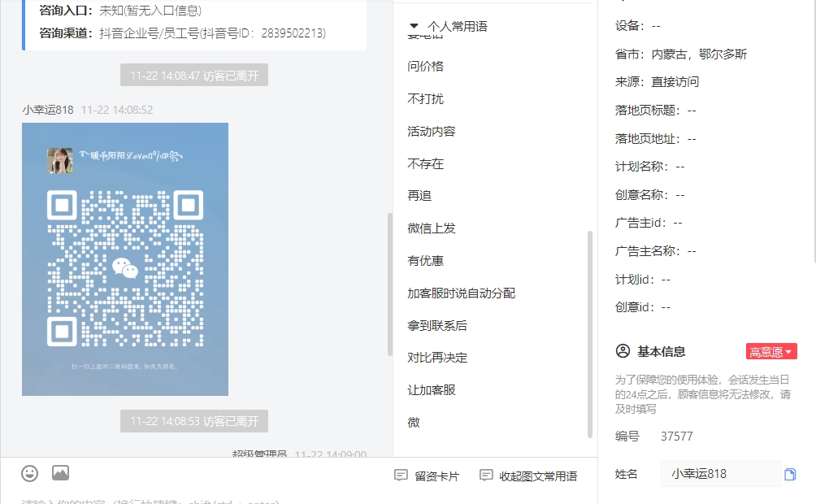The image size is (816, 504).
Task: Click the 落地页地址 row
Action: click(655, 138)
